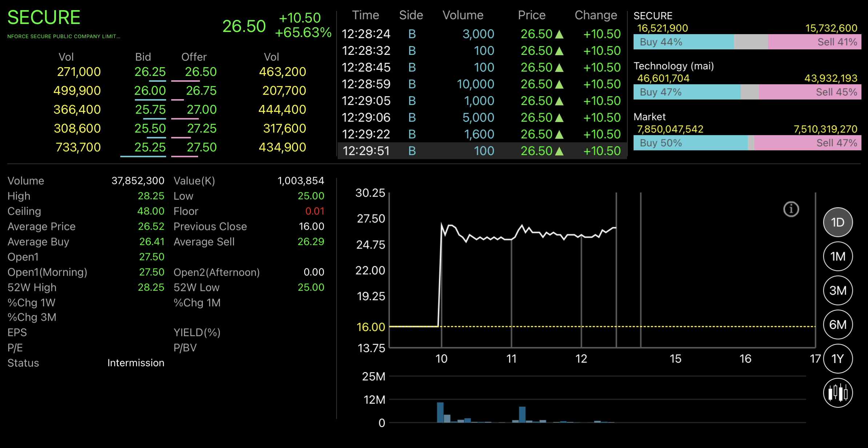Select best offer price 26.50
The image size is (868, 448).
201,72
